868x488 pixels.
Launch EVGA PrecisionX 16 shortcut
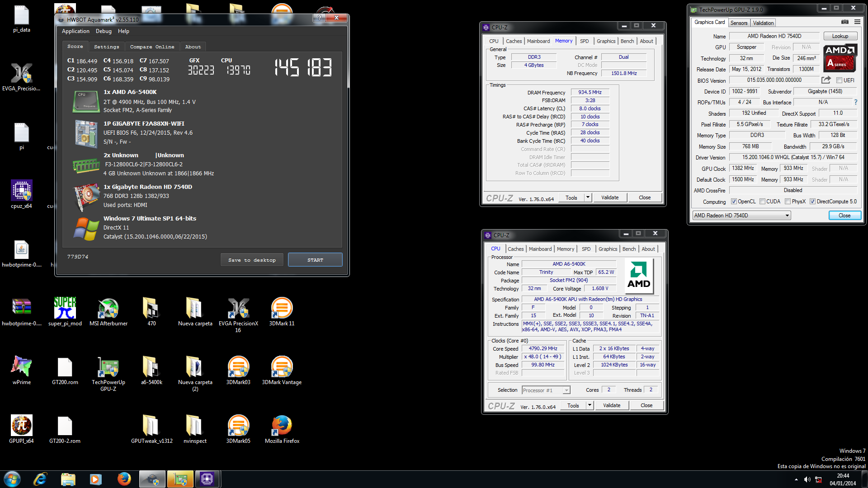(238, 315)
